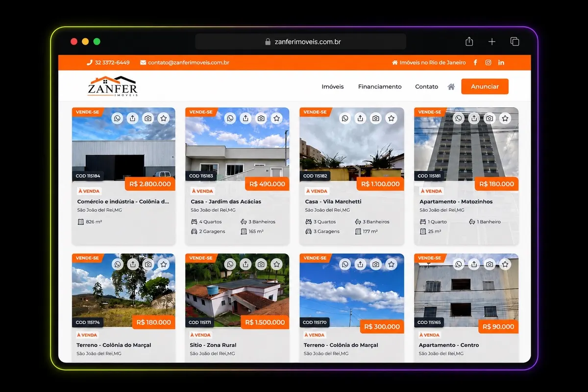588x392 pixels.
Task: Open camera icon on COD 115182 card
Action: pos(376,118)
